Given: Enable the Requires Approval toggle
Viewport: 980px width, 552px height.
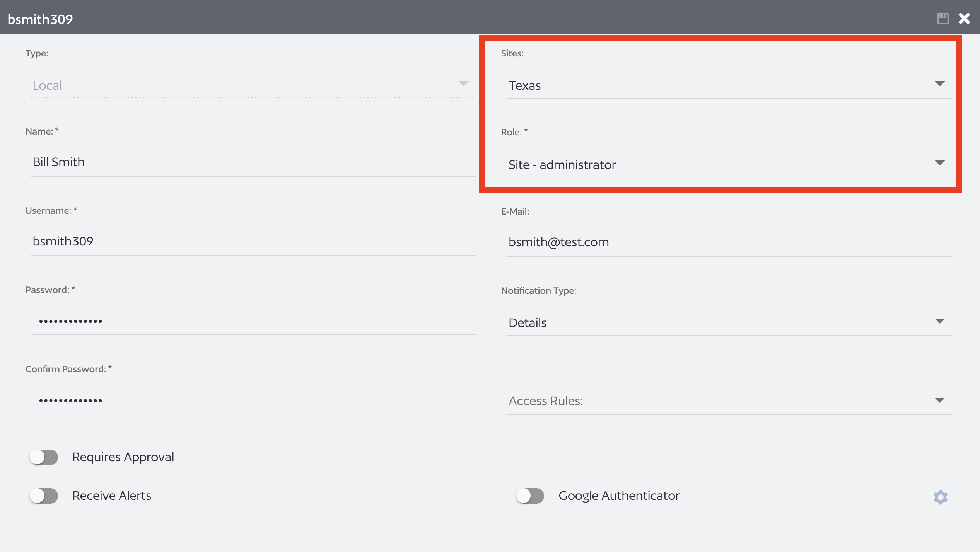Looking at the screenshot, I should click(44, 457).
